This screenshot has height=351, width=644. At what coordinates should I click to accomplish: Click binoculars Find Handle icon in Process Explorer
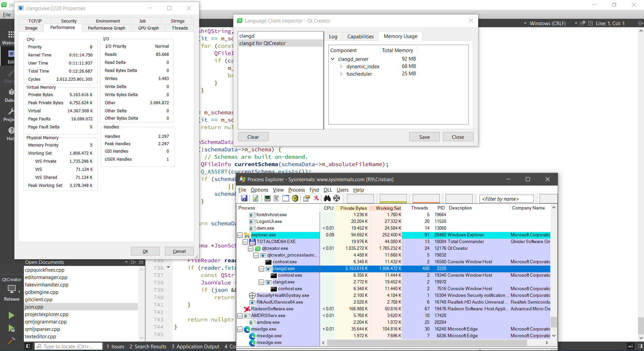click(327, 198)
